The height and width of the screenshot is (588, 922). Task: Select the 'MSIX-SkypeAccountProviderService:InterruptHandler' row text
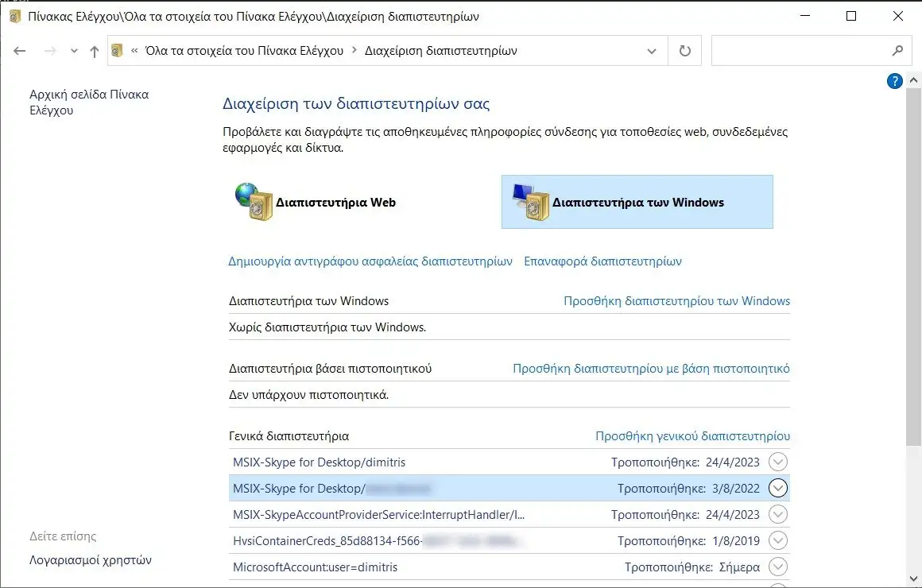pyautogui.click(x=378, y=515)
